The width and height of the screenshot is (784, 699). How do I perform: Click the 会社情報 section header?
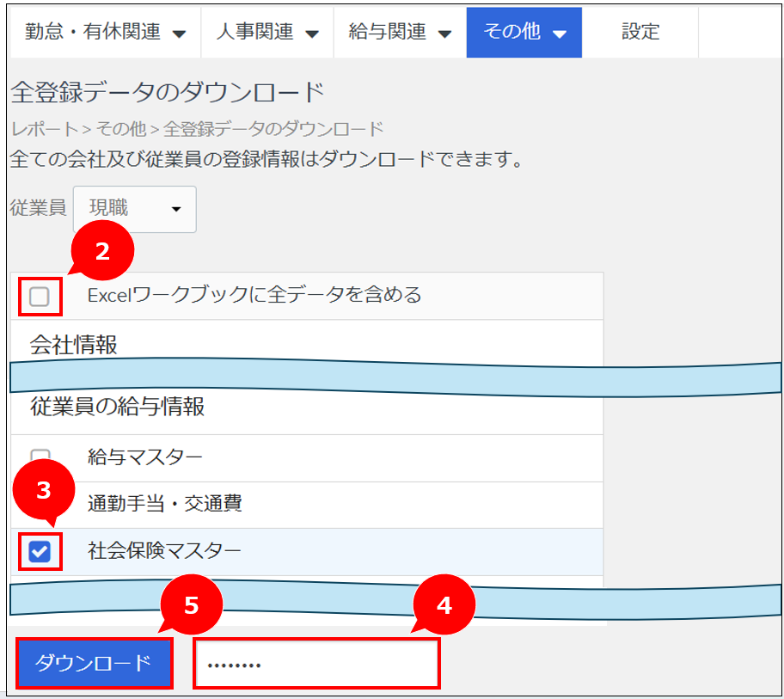click(x=73, y=345)
